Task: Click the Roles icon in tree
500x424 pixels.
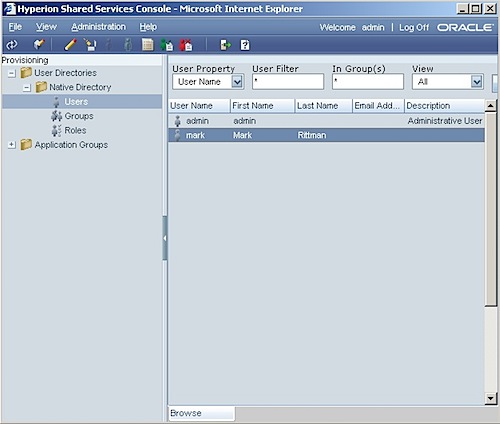Action: click(56, 130)
